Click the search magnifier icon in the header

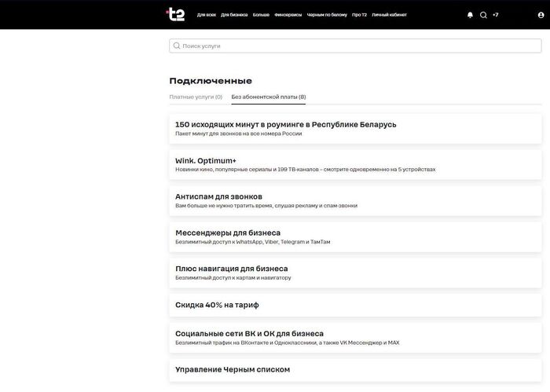[483, 15]
